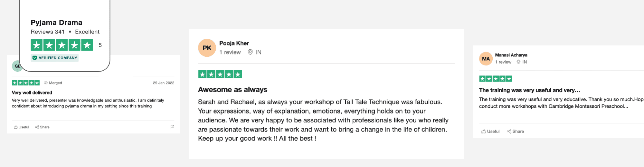
Task: Open the Awesome as always review title
Action: click(x=232, y=90)
